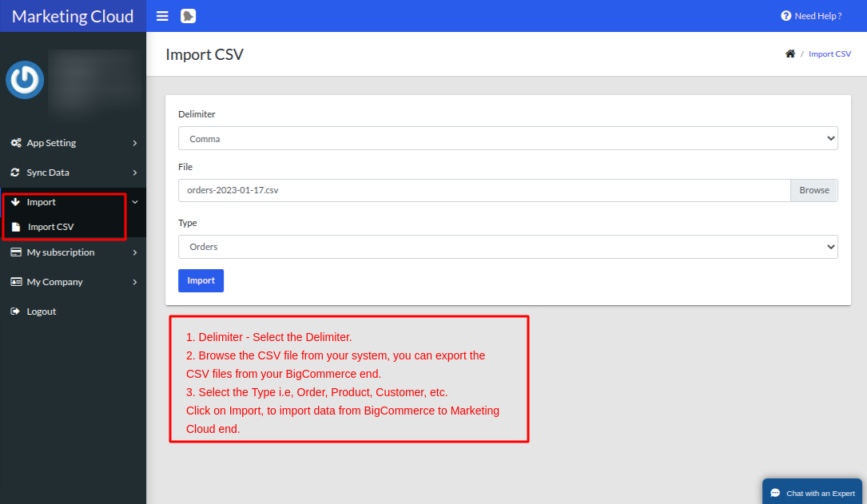Viewport: 867px width, 504px height.
Task: Collapse the Import menu chevron
Action: pyautogui.click(x=135, y=202)
